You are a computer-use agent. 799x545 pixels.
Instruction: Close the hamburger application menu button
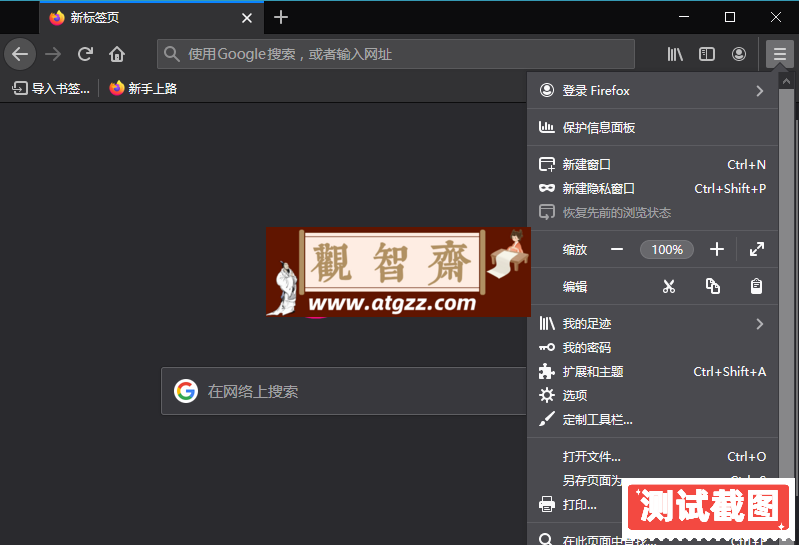pyautogui.click(x=780, y=54)
